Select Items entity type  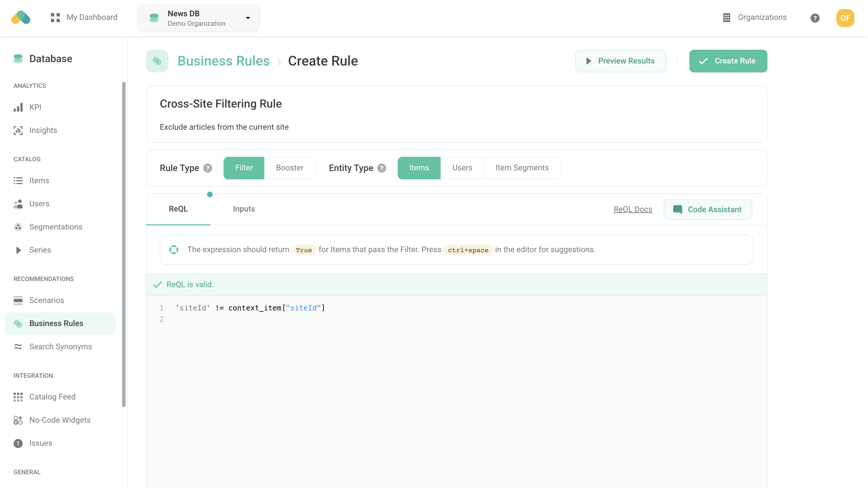point(419,168)
